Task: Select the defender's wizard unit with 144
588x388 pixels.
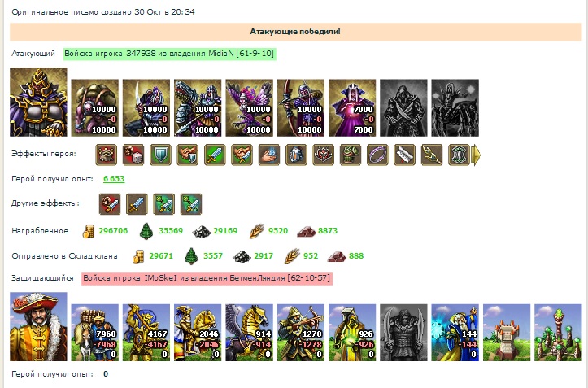Action: pos(455,333)
